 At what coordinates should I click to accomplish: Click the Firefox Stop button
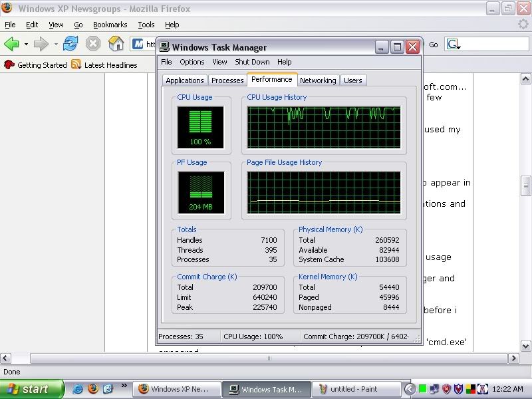point(93,44)
